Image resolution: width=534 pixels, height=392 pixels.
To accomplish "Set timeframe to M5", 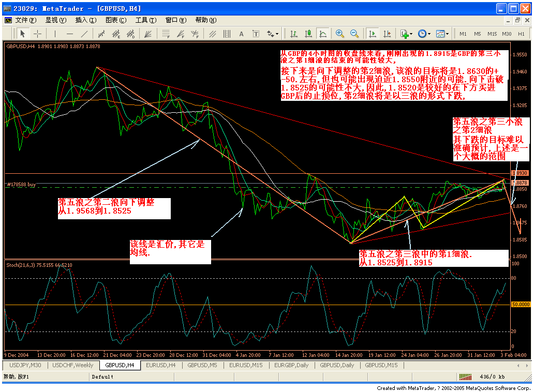I will pos(478,34).
